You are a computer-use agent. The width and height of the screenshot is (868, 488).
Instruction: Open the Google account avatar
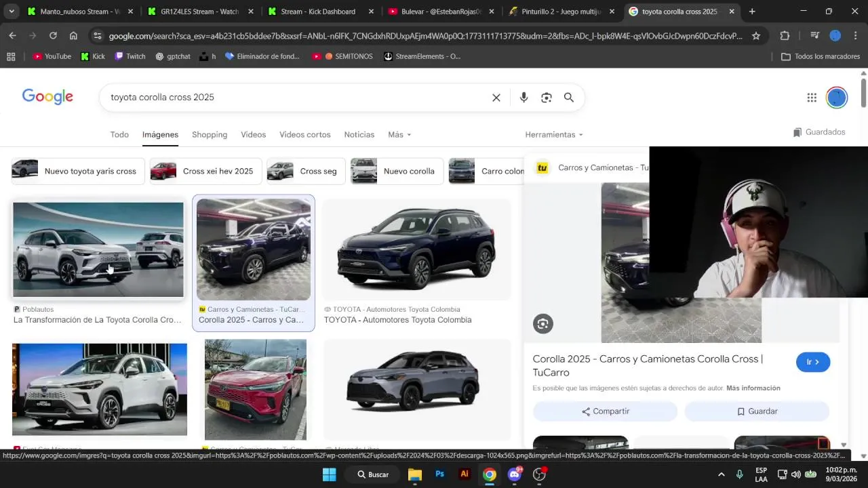click(837, 98)
